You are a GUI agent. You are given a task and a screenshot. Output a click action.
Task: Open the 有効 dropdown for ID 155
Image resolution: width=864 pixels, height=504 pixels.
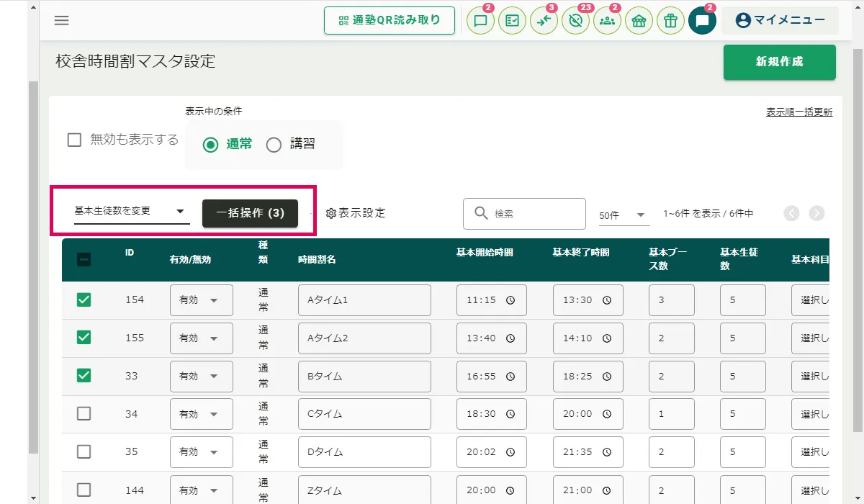[x=202, y=338]
